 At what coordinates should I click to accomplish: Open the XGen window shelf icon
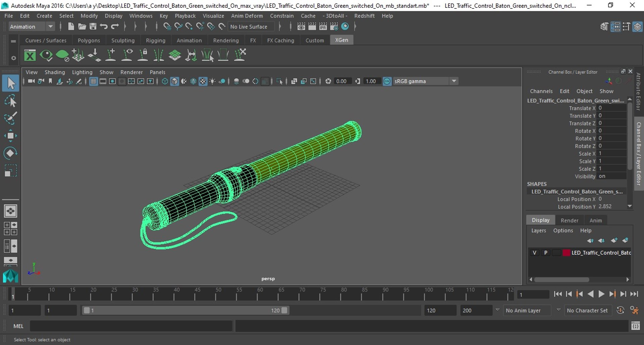(x=30, y=55)
